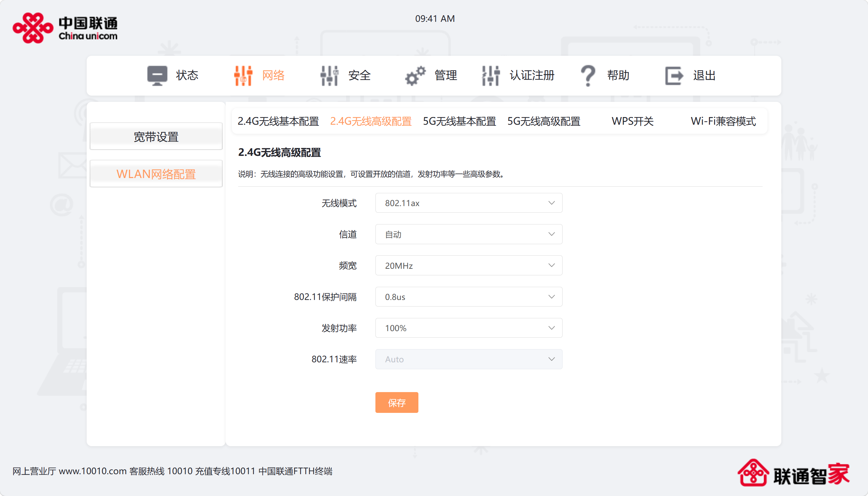Click the status monitor icon
Screen dimensions: 868x496
pos(157,75)
